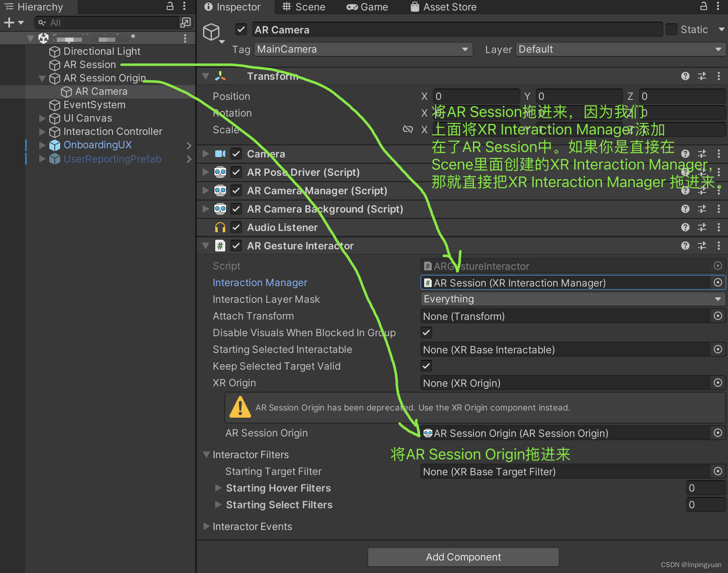Image resolution: width=728 pixels, height=573 pixels.
Task: Collapse Interactor Filters section
Action: 206,454
